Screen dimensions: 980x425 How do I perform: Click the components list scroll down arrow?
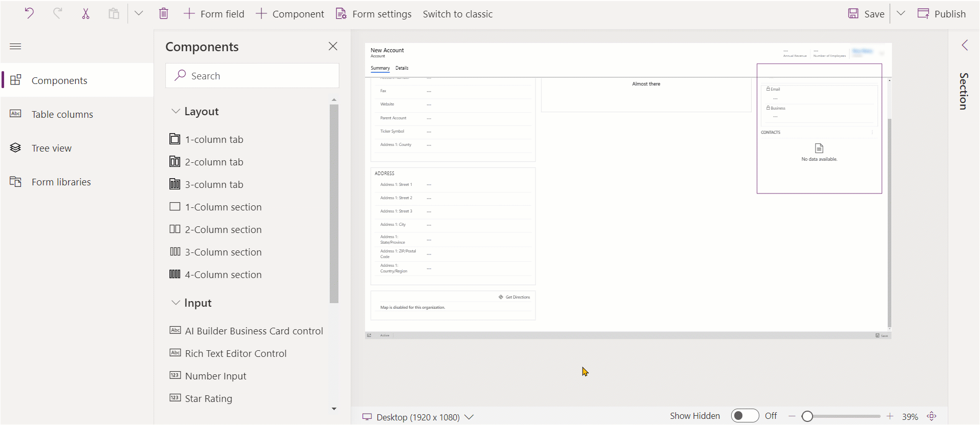coord(334,409)
